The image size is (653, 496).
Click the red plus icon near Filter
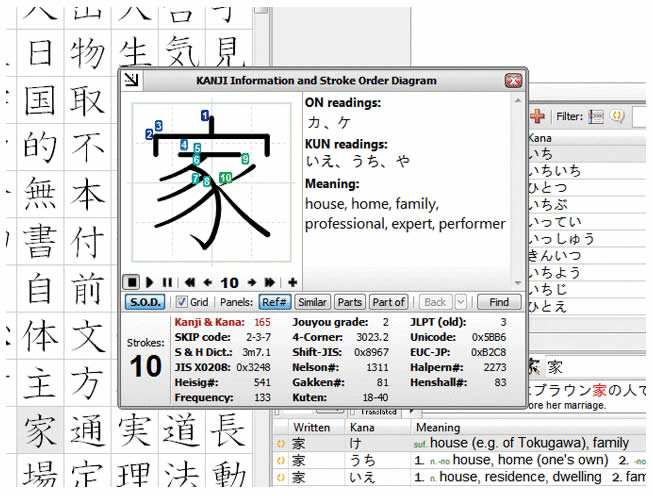[x=537, y=116]
